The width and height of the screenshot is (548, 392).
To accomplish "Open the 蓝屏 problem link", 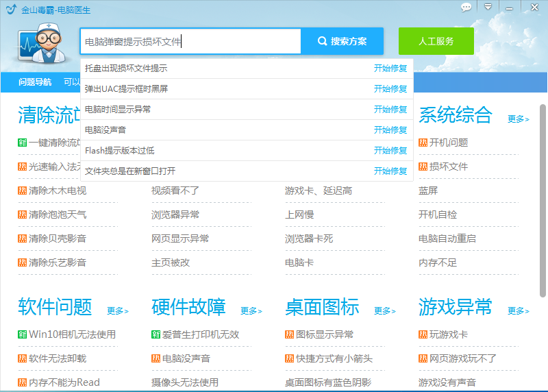I will pos(428,191).
